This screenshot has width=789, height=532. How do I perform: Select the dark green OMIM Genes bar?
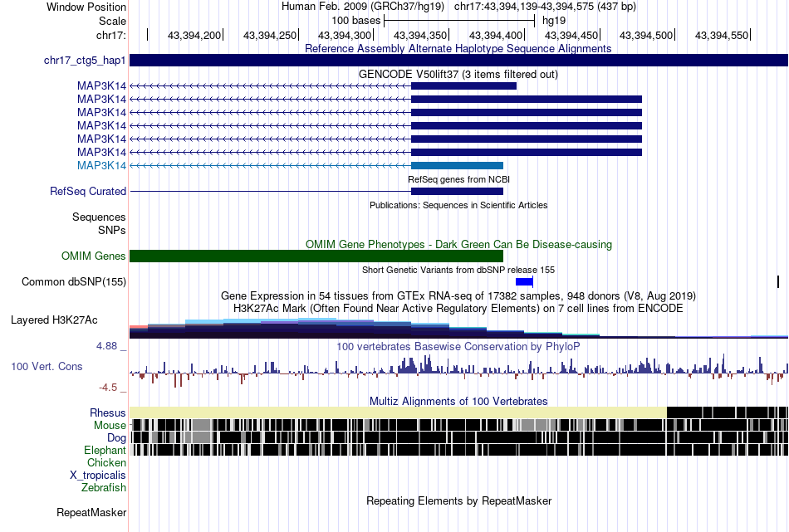click(x=316, y=256)
